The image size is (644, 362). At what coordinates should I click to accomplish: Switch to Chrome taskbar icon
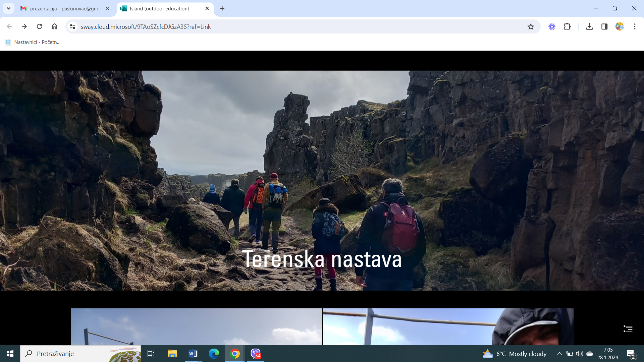tap(235, 354)
